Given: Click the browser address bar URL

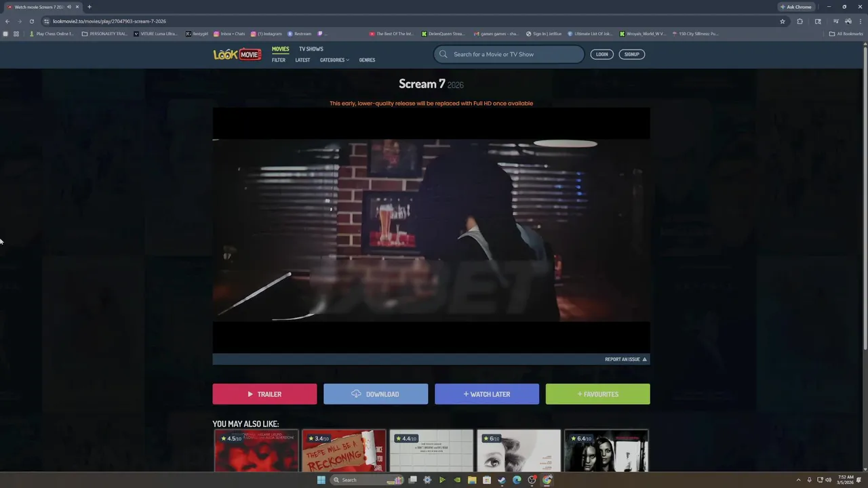Looking at the screenshot, I should [109, 21].
